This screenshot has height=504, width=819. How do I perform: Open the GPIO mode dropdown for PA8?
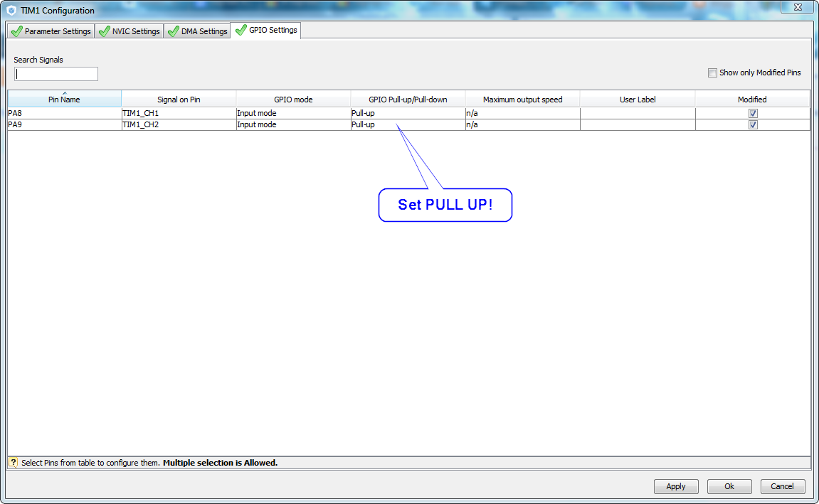[x=292, y=112]
